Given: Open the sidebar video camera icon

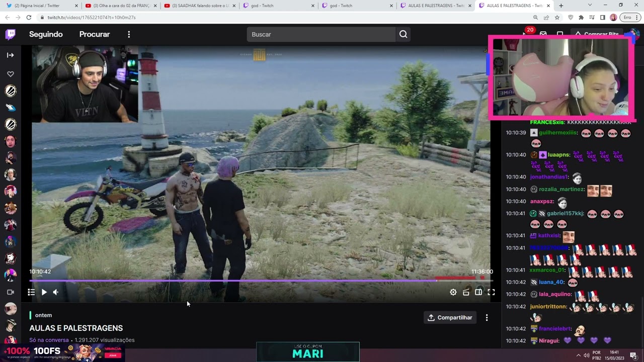Looking at the screenshot, I should pos(11,292).
